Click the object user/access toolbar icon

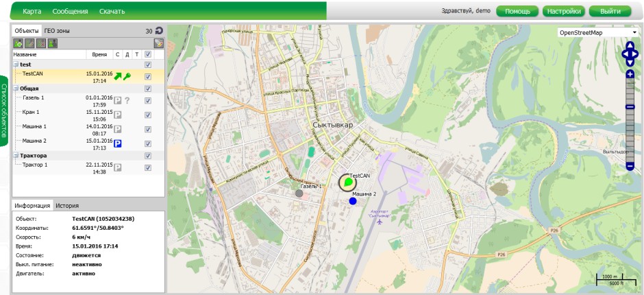pos(53,43)
